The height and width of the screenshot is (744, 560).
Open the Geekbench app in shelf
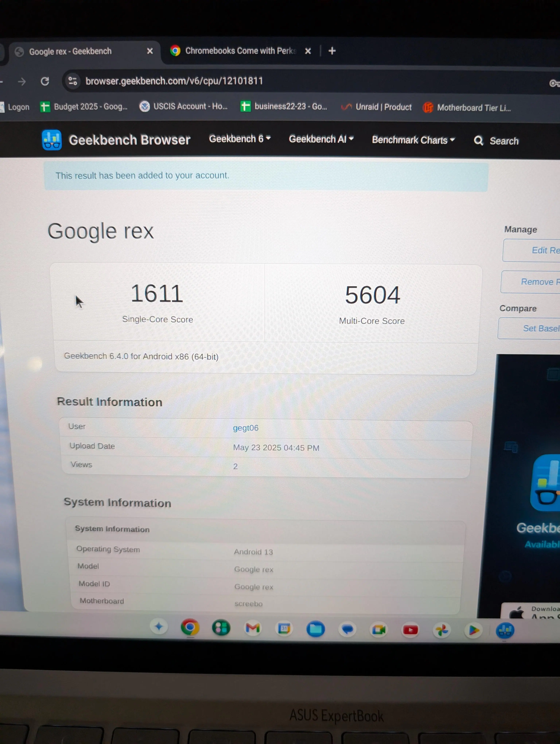(505, 630)
